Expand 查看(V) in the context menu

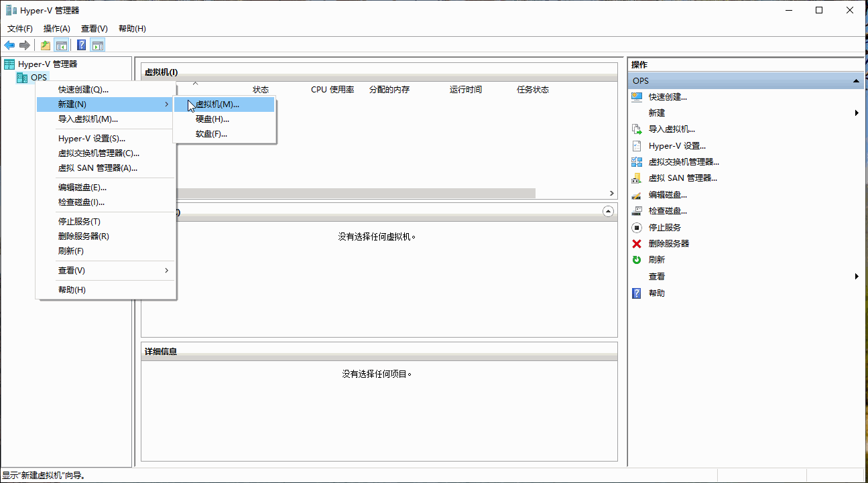pyautogui.click(x=106, y=271)
